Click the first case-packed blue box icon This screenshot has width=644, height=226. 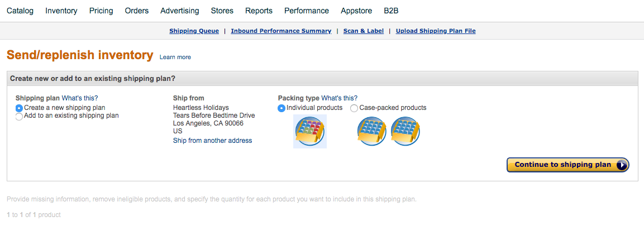[x=372, y=131]
